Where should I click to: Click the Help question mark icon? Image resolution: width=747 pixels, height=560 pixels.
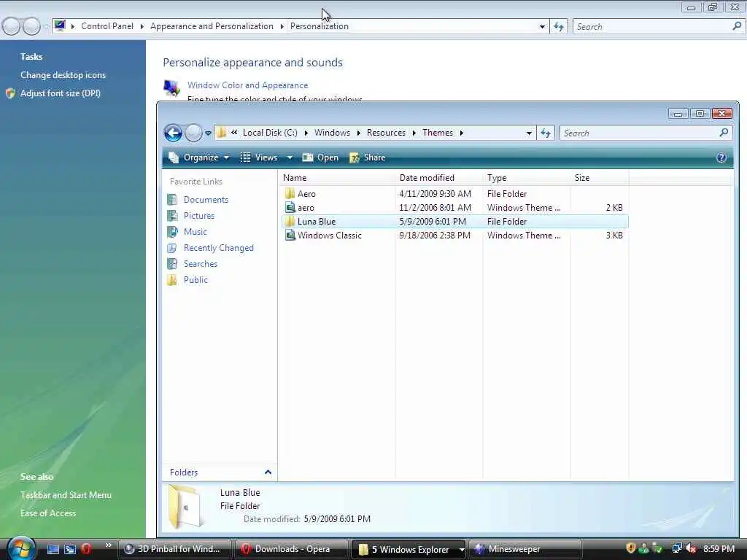pyautogui.click(x=721, y=157)
